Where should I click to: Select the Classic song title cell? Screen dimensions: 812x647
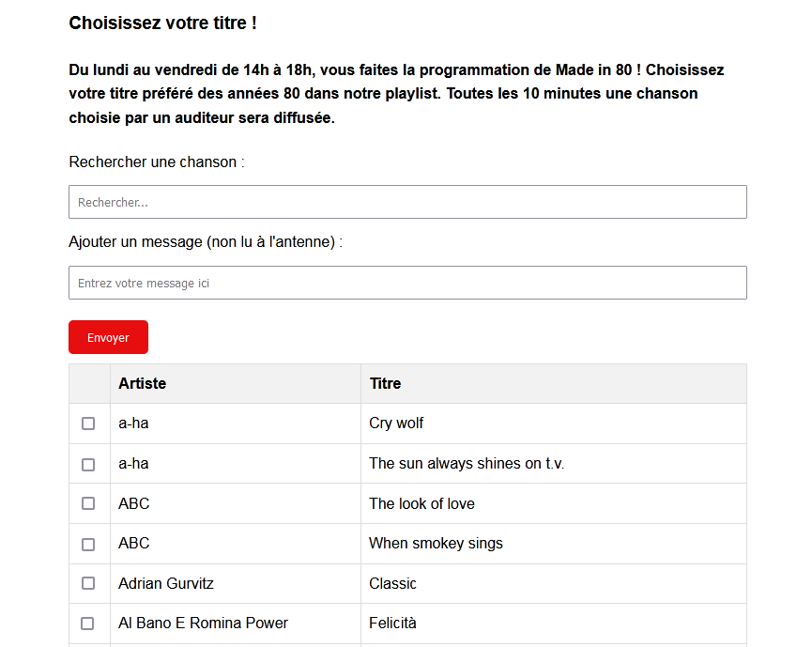392,583
